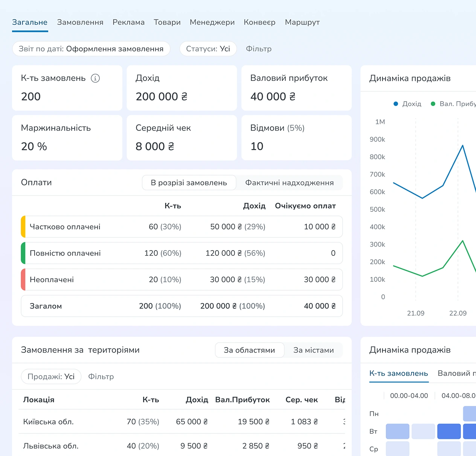
Task: Click the info icon next to К-ть замовлень
Action: (x=95, y=78)
